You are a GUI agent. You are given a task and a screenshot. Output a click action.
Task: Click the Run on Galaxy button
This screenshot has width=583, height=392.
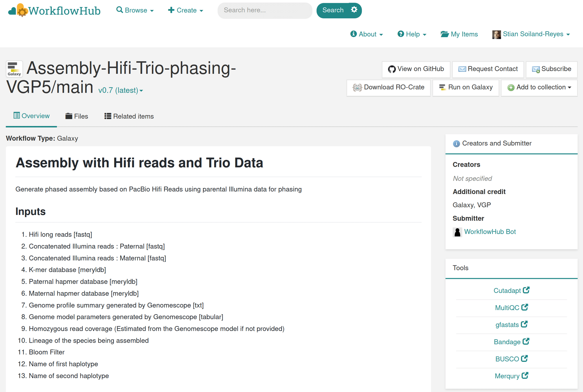pos(466,87)
